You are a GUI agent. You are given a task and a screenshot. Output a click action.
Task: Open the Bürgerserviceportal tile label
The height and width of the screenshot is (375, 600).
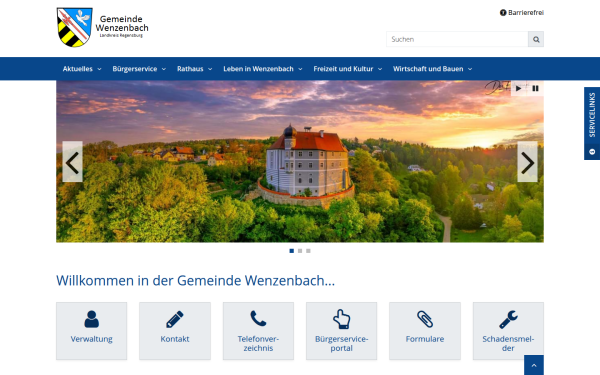[341, 344]
